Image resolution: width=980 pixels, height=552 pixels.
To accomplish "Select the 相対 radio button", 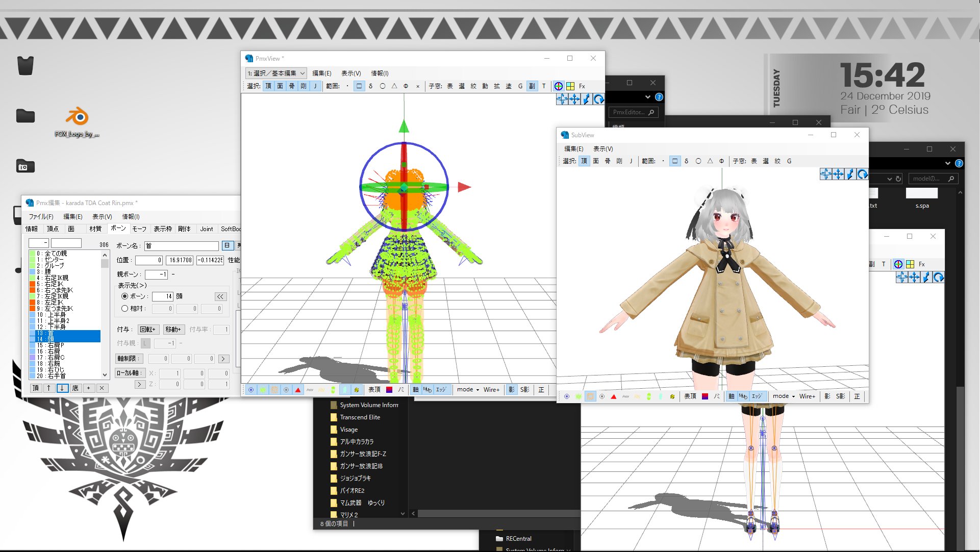I will pyautogui.click(x=124, y=309).
